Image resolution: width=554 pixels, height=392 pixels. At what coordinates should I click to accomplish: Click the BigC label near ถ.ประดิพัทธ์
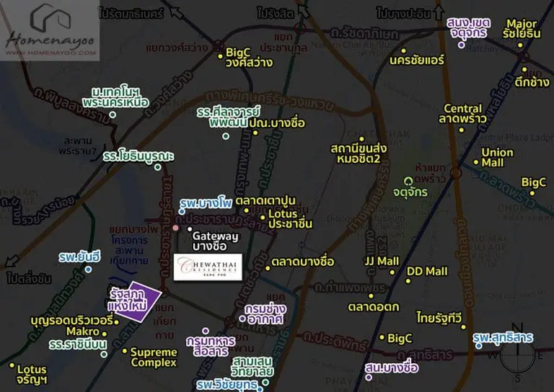coord(400,339)
